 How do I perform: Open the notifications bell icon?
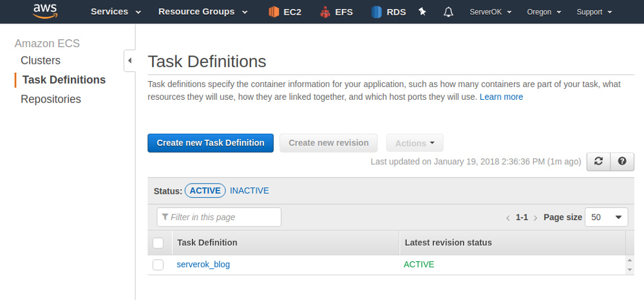click(449, 12)
